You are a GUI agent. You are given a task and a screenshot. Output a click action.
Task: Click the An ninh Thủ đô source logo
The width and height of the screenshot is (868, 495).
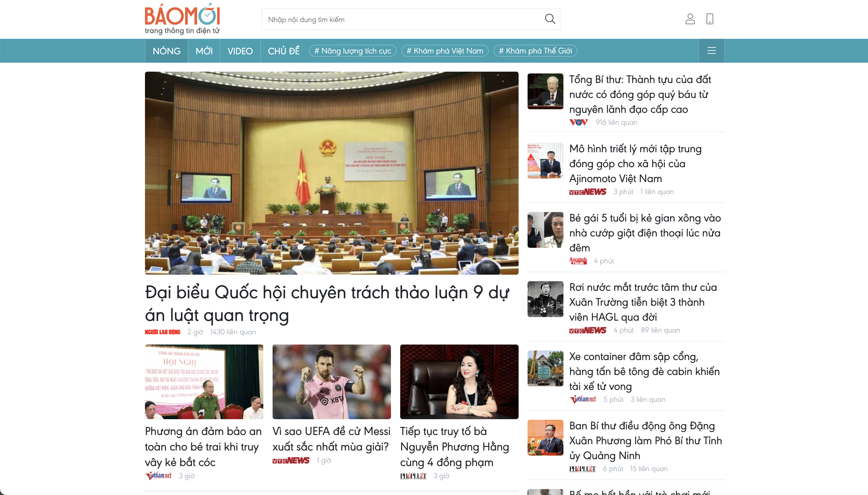tap(578, 261)
